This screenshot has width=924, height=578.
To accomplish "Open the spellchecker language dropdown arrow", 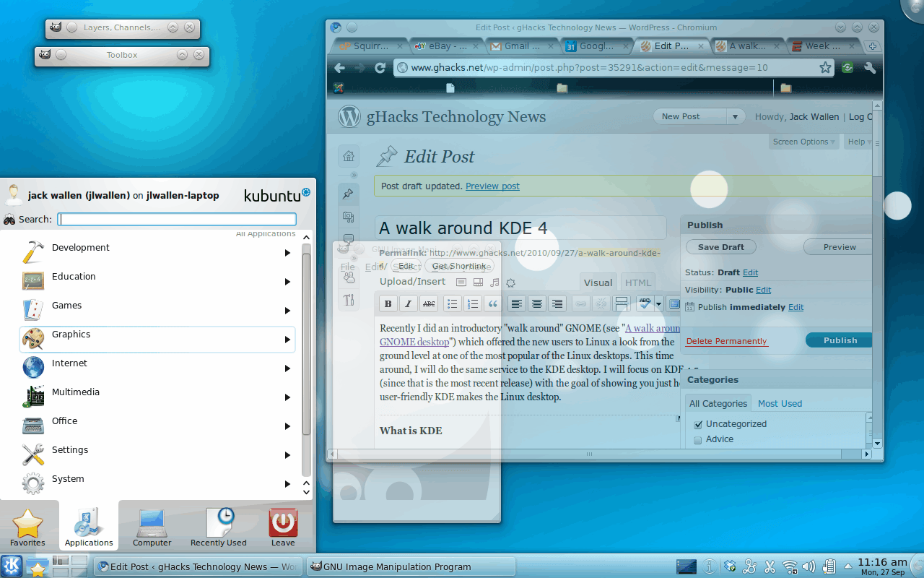I will pyautogui.click(x=658, y=303).
